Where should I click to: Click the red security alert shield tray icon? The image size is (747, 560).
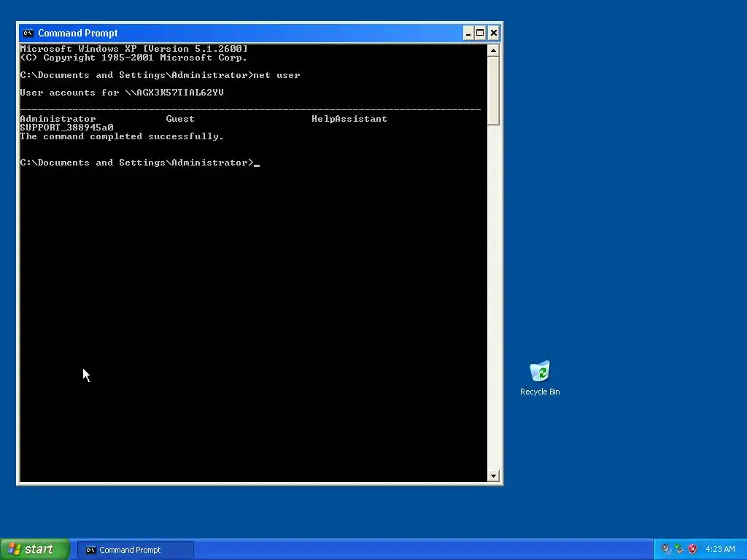coord(692,549)
